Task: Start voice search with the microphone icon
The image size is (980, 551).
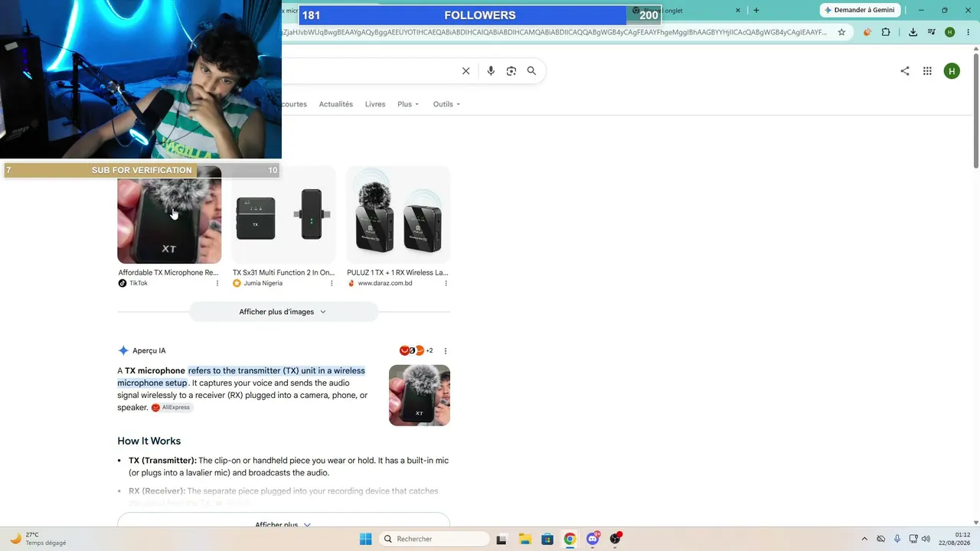Action: (x=491, y=71)
